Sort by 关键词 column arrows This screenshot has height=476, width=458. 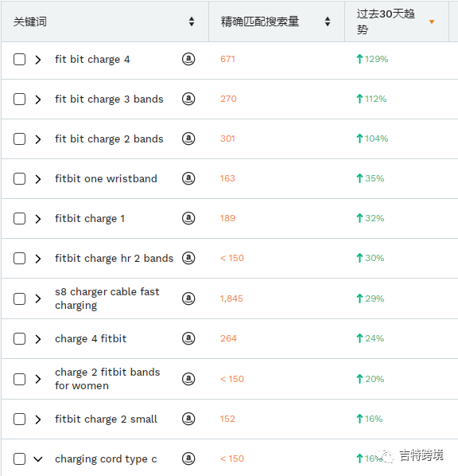[x=192, y=21]
